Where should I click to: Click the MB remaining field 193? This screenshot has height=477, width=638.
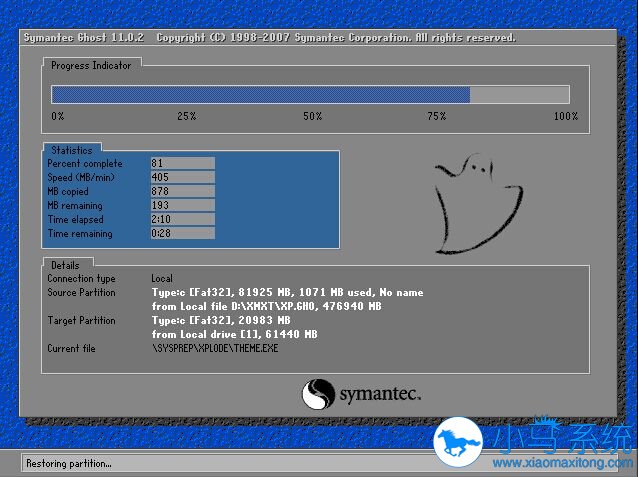[183, 205]
